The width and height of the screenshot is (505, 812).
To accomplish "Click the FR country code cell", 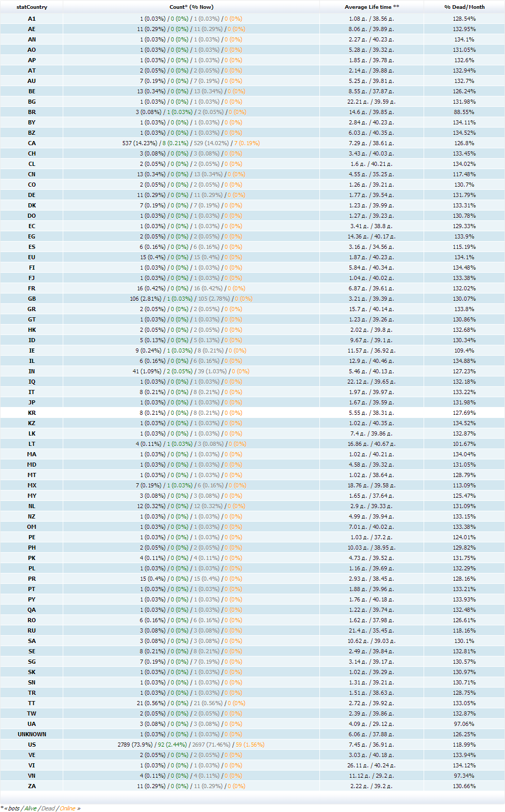I will pyautogui.click(x=32, y=288).
